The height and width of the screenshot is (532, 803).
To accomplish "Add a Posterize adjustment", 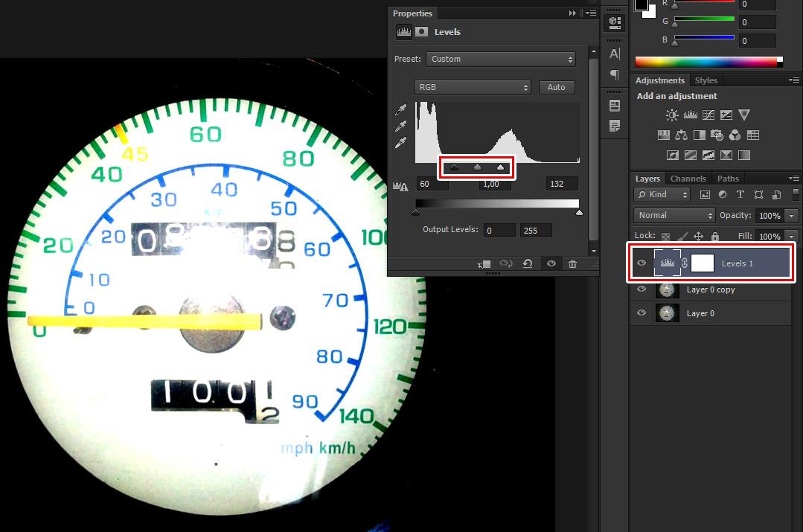I will pyautogui.click(x=691, y=156).
